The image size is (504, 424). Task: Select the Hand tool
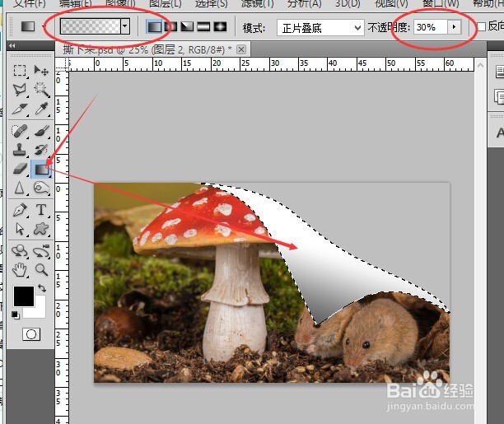coord(20,270)
